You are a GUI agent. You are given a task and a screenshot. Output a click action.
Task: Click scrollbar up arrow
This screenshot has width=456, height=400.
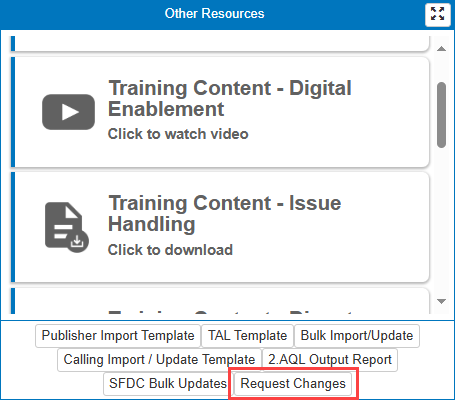pyautogui.click(x=441, y=49)
